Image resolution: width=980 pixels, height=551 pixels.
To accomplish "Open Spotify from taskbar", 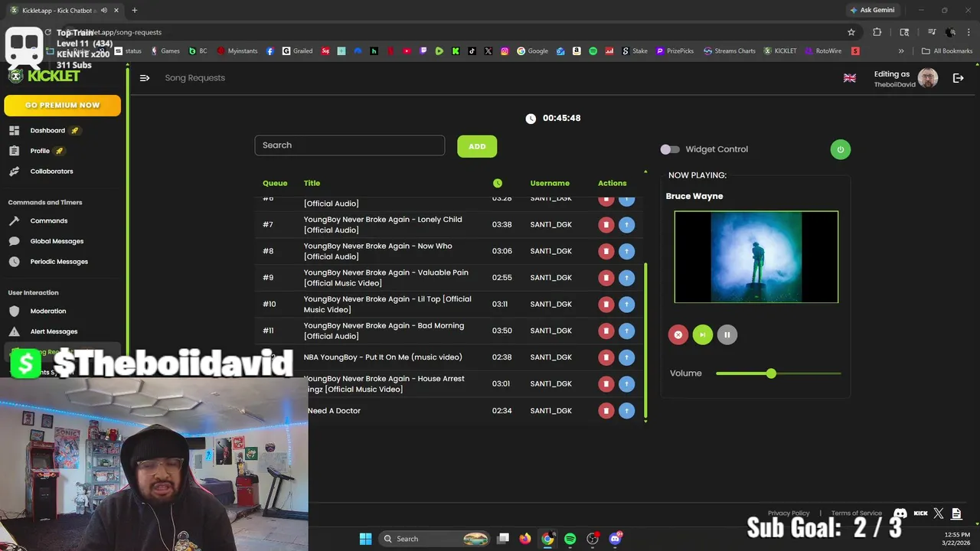I will click(x=570, y=539).
